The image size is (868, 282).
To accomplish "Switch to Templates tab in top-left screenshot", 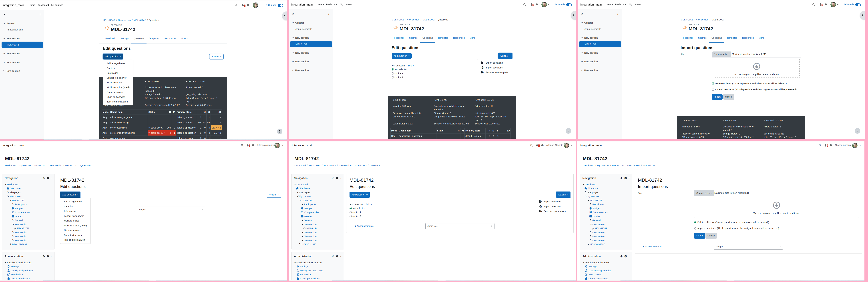I will click(x=154, y=38).
